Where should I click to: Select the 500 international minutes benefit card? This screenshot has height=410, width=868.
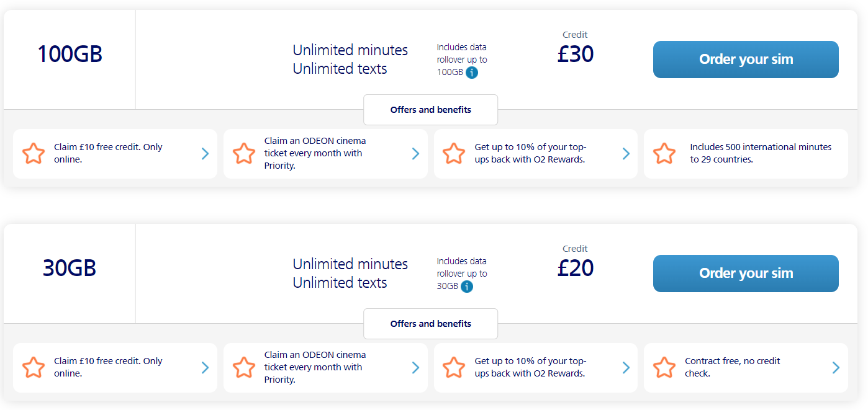[746, 154]
